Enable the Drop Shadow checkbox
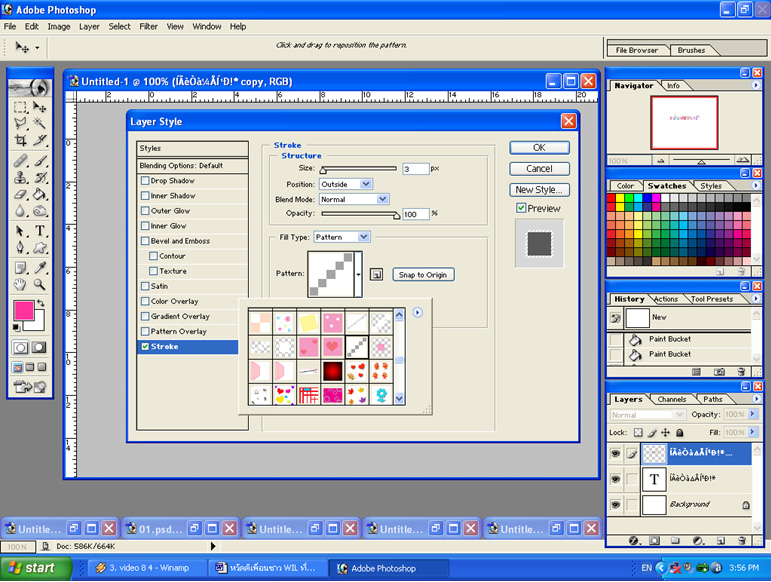Viewport: 771px width, 582px height. click(145, 180)
